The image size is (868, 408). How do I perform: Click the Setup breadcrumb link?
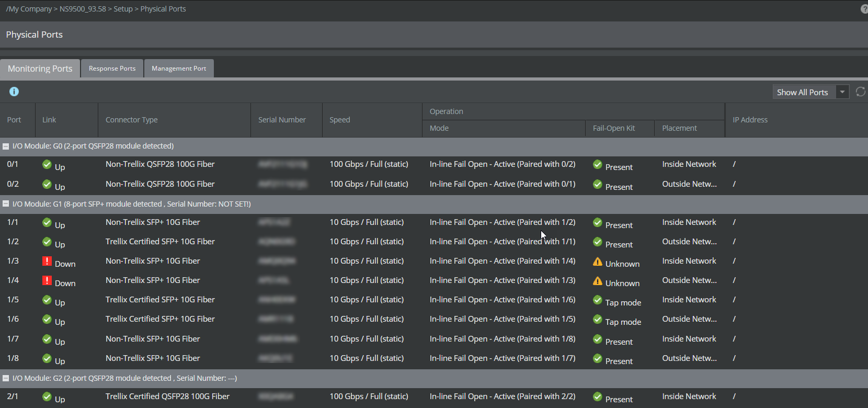pyautogui.click(x=123, y=9)
